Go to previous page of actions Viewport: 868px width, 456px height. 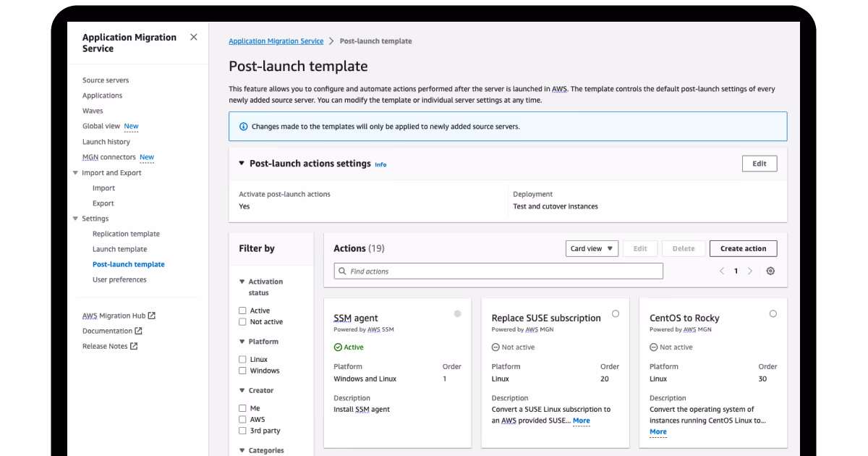click(x=721, y=270)
